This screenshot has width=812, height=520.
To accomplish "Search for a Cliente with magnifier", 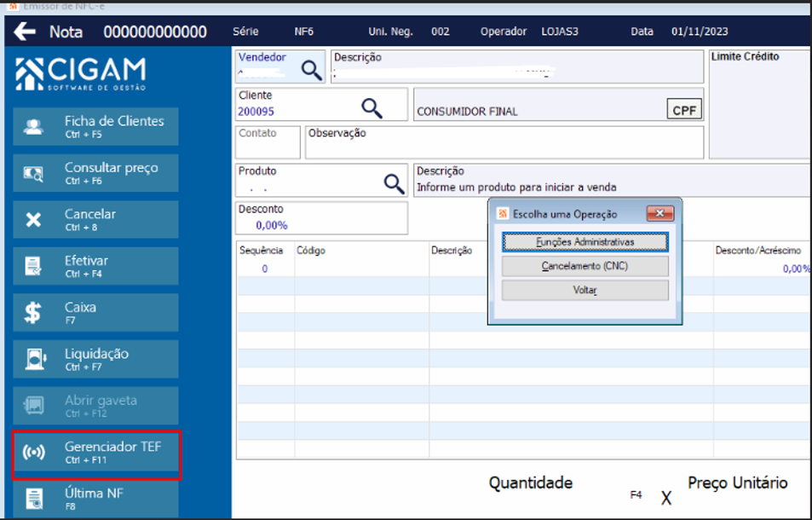I will pyautogui.click(x=371, y=107).
